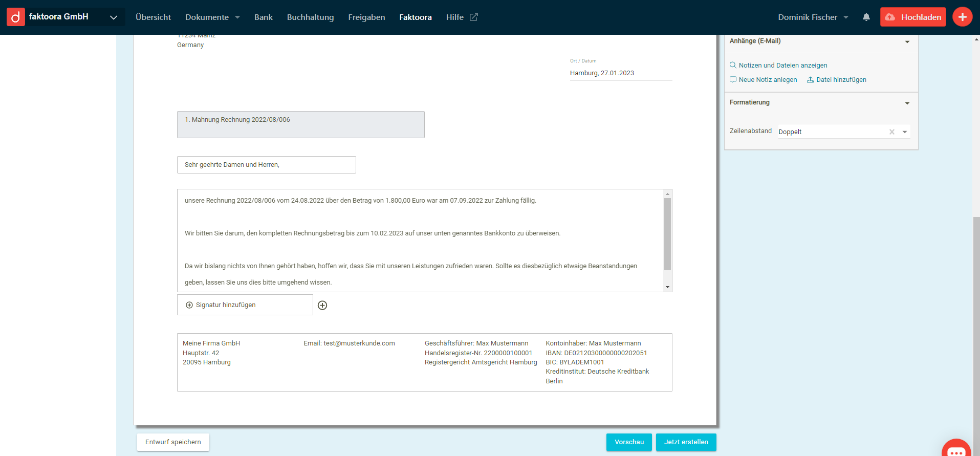Image resolution: width=980 pixels, height=456 pixels.
Task: Click the red plus button in header
Action: [x=962, y=17]
